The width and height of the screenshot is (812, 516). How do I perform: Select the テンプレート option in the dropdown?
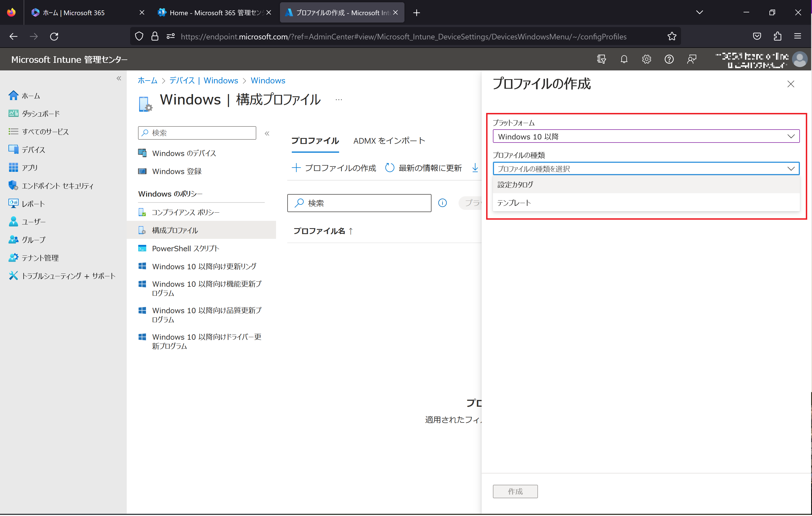tap(646, 203)
